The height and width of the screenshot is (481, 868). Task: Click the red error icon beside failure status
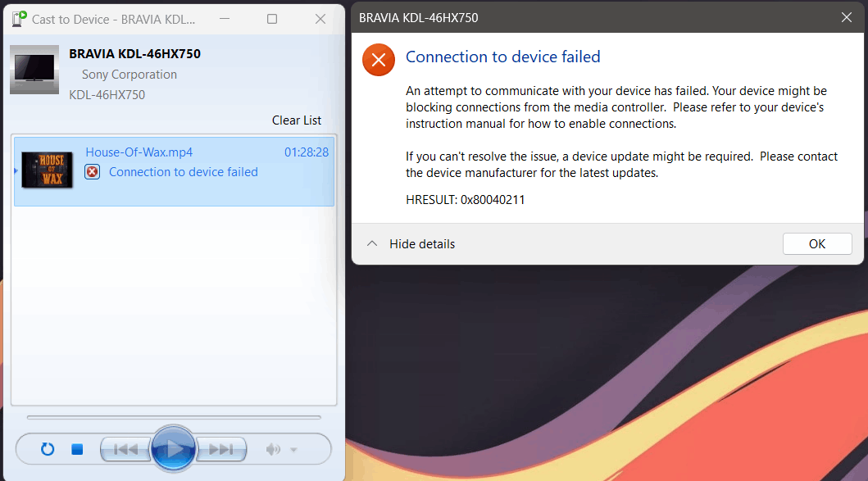pyautogui.click(x=92, y=172)
